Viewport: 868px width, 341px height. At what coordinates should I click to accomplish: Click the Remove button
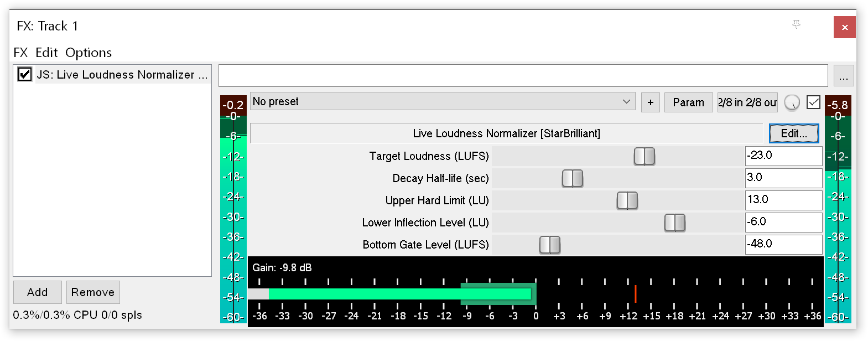(x=93, y=292)
